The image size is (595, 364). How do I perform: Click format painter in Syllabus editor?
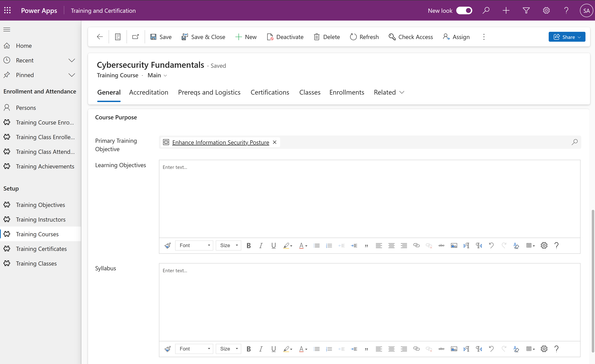168,349
